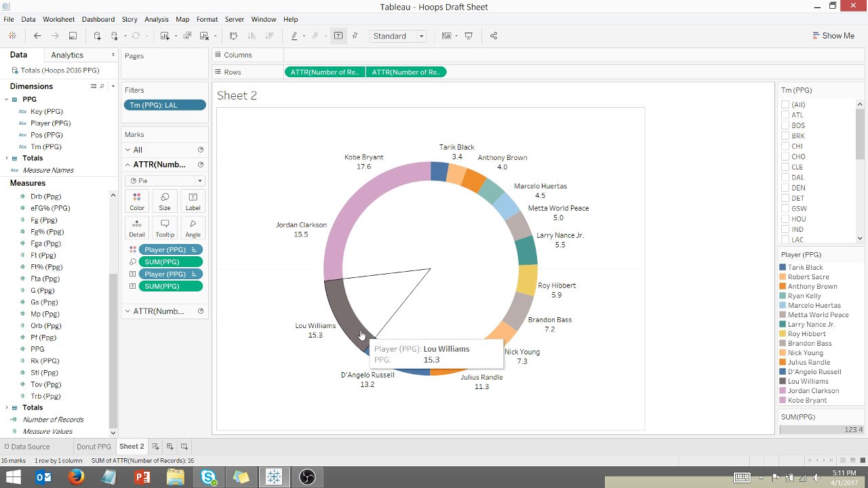Check the DAL team filter checkbox
868x488 pixels.
[x=785, y=177]
